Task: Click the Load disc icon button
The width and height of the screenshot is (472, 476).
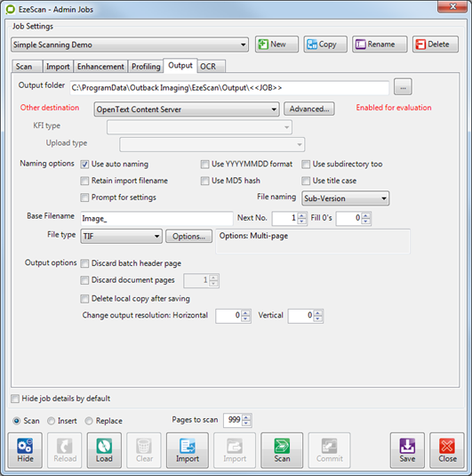Action: [104, 450]
